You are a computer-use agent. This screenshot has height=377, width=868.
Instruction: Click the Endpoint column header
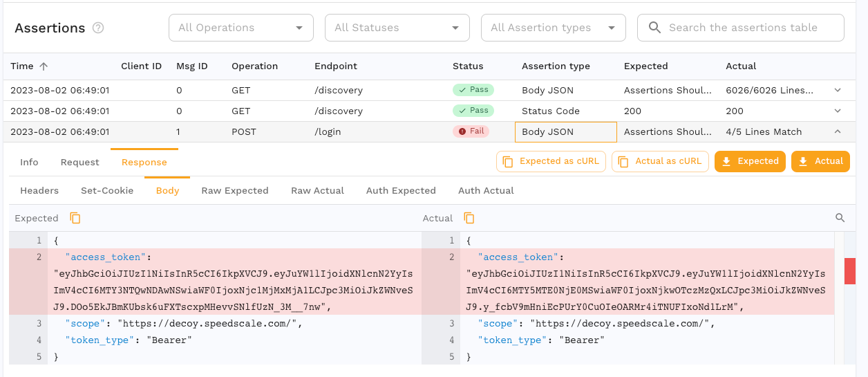336,66
